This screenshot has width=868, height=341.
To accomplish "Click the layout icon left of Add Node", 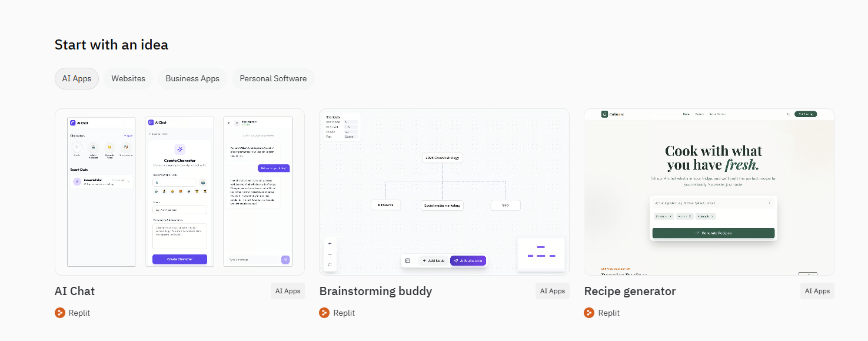I will click(x=407, y=260).
